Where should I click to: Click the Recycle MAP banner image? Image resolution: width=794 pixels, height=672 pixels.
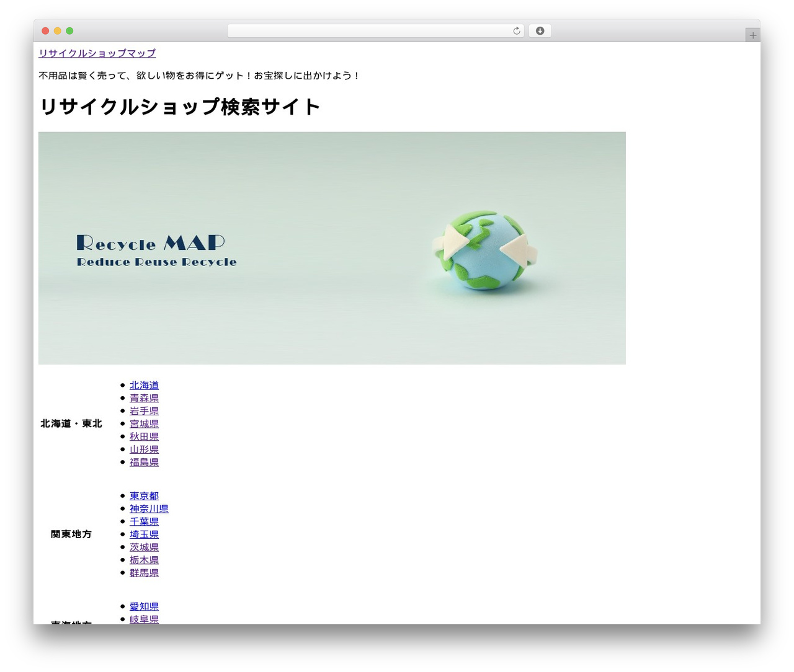[x=332, y=248]
